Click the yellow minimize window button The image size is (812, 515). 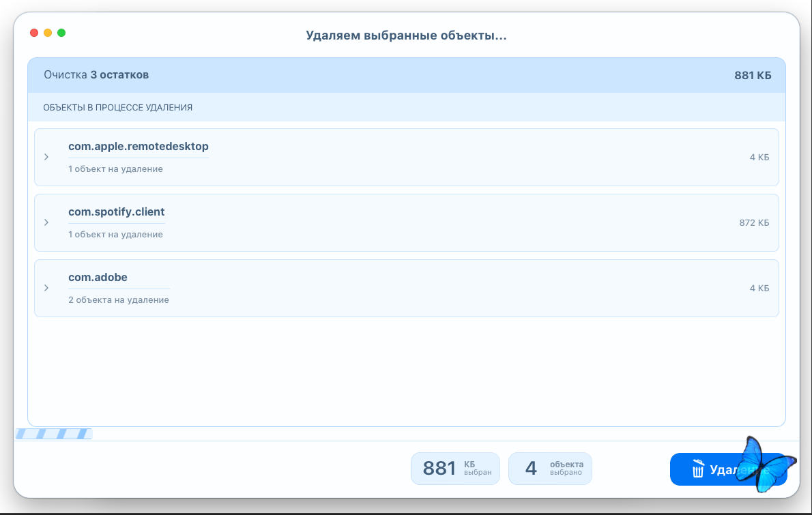pyautogui.click(x=48, y=33)
